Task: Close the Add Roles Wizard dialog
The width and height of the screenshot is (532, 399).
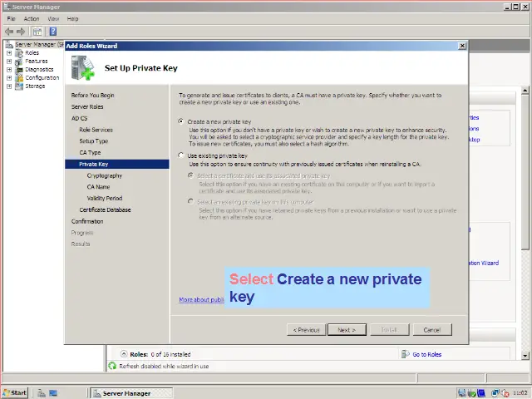Action: click(462, 46)
